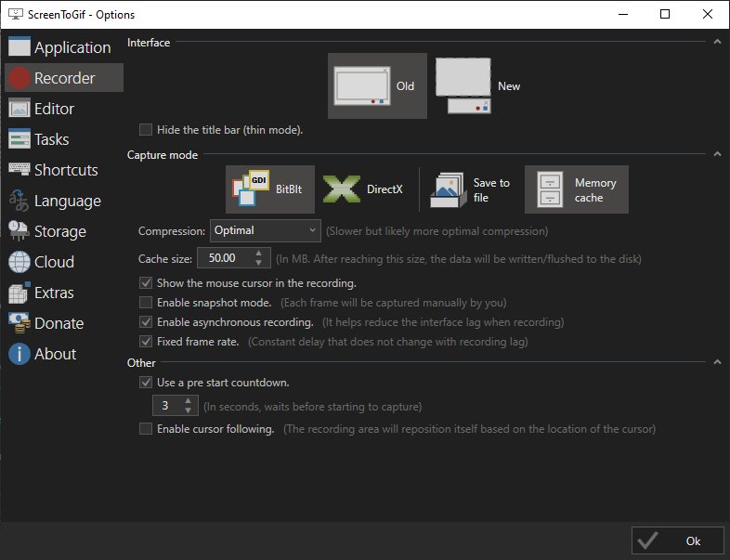Open the Extras tab label

pyautogui.click(x=54, y=293)
